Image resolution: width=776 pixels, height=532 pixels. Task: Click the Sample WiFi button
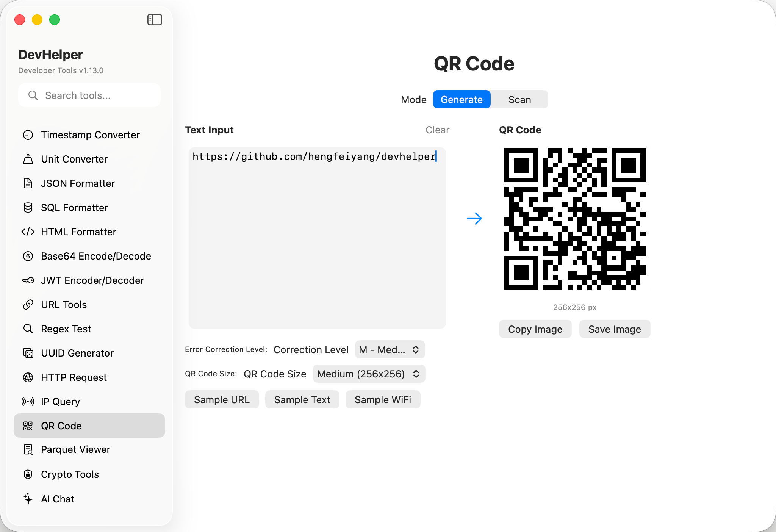pos(383,400)
